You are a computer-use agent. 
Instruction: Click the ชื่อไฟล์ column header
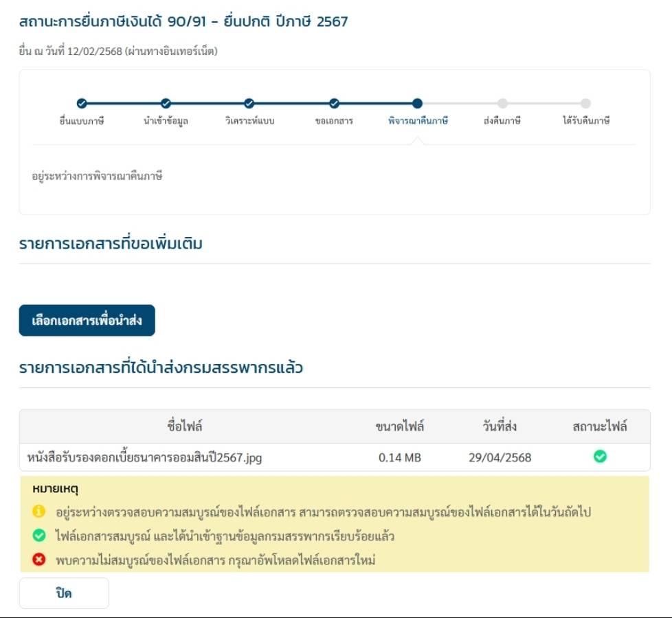[185, 426]
